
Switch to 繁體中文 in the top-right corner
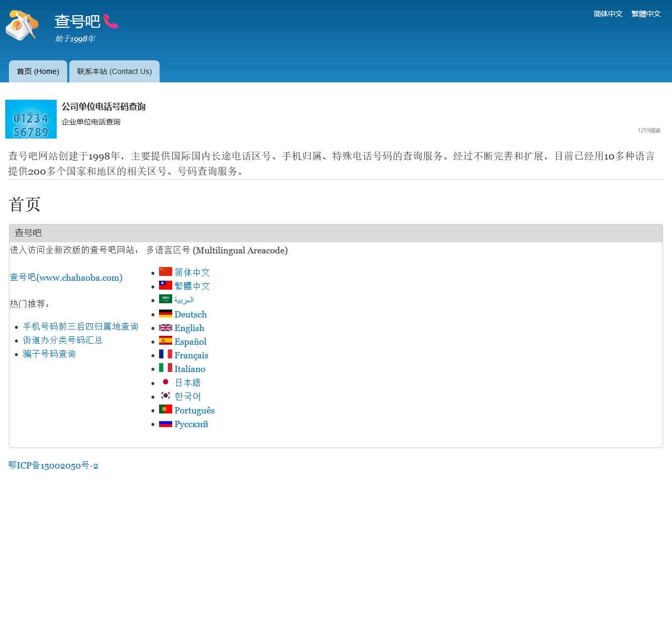pyautogui.click(x=646, y=14)
